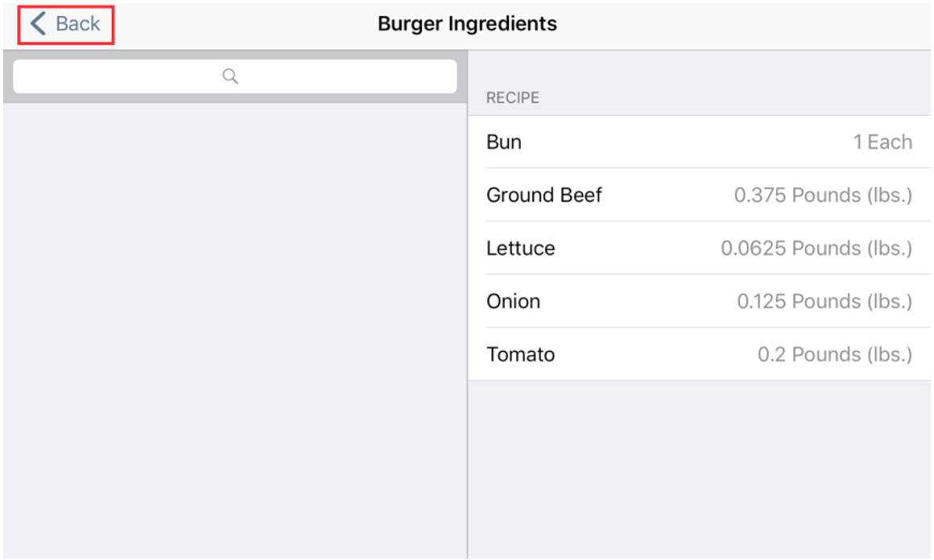Click the 0.375 Pounds quantity value

(x=823, y=196)
